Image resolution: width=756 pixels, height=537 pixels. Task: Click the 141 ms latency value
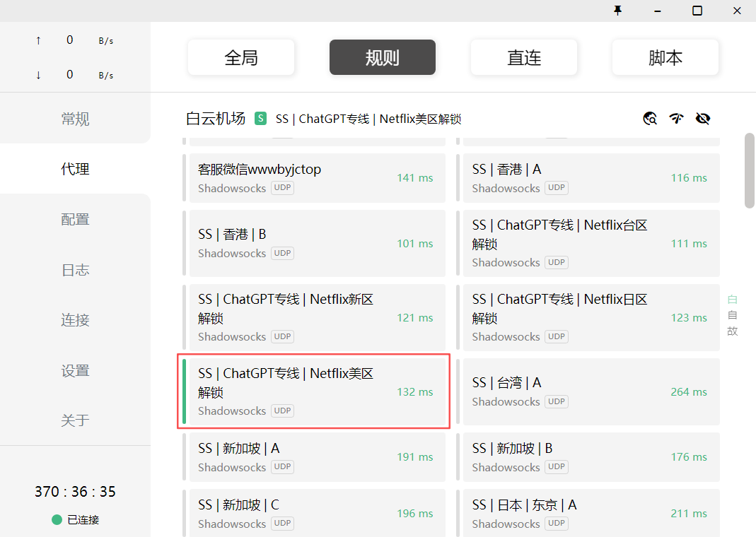pos(414,178)
